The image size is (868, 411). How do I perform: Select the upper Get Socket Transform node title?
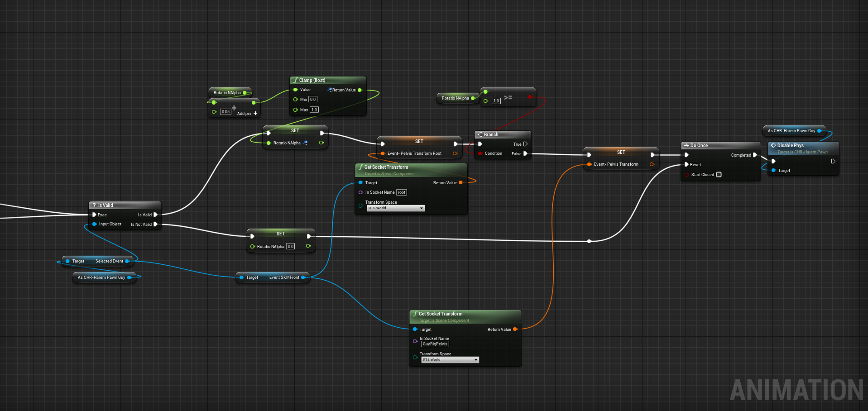point(386,167)
